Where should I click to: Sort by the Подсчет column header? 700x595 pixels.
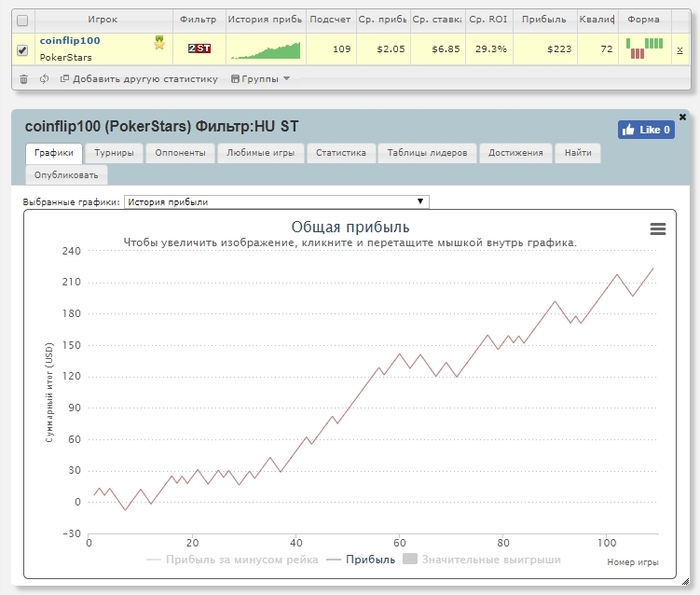pyautogui.click(x=330, y=20)
